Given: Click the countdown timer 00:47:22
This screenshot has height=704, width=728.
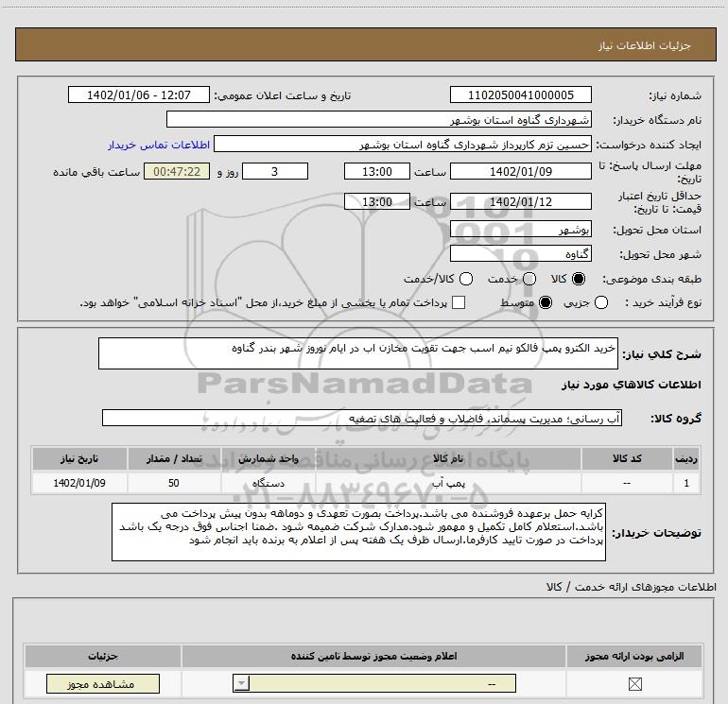Looking at the screenshot, I should pyautogui.click(x=177, y=171).
